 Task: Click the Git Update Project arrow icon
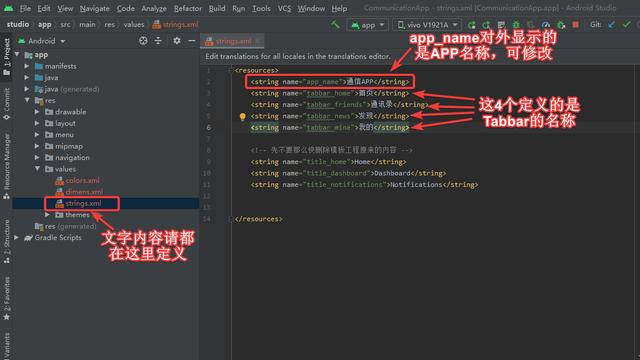611,24
